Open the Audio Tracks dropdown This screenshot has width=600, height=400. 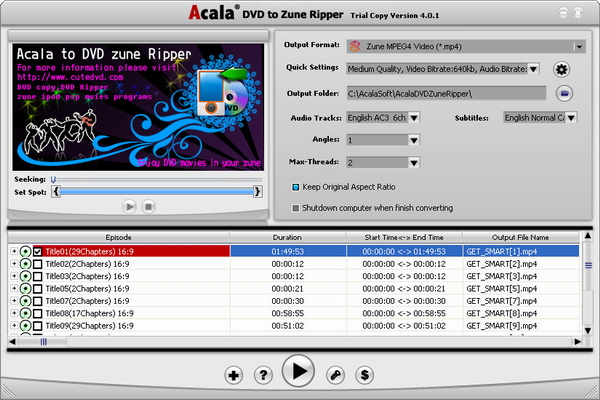[414, 118]
